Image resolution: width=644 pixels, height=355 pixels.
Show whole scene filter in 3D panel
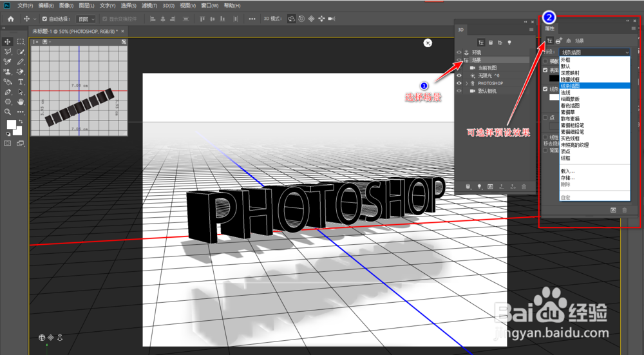(x=481, y=43)
